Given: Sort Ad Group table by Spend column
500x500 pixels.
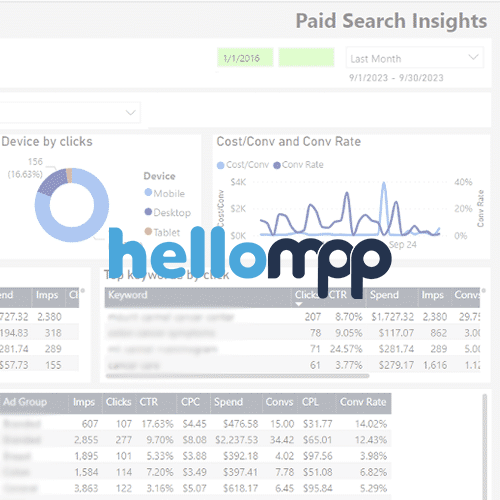Looking at the screenshot, I should coord(228,402).
